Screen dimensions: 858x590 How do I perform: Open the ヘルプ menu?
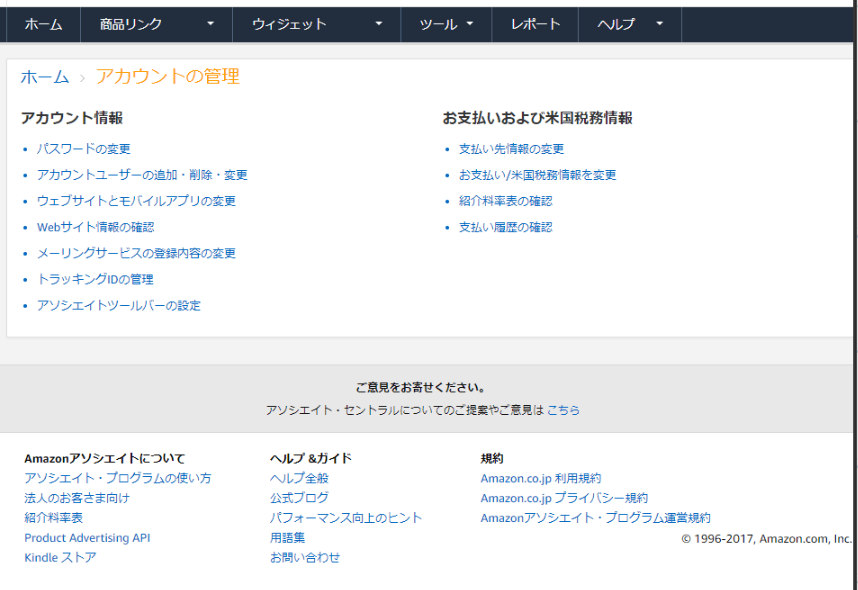pyautogui.click(x=616, y=25)
